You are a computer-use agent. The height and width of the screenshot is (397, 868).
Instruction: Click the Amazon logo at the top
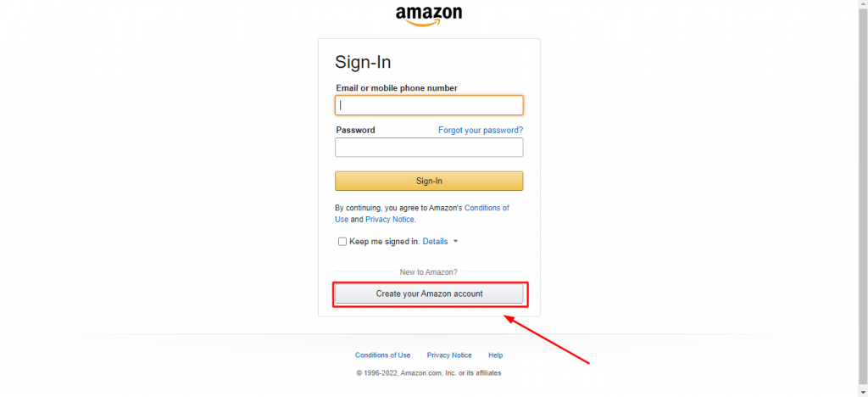pos(428,15)
